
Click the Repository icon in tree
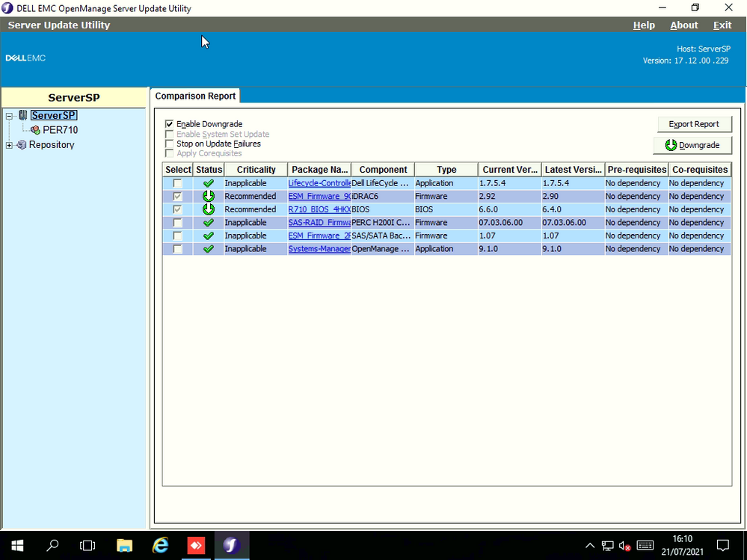22,145
